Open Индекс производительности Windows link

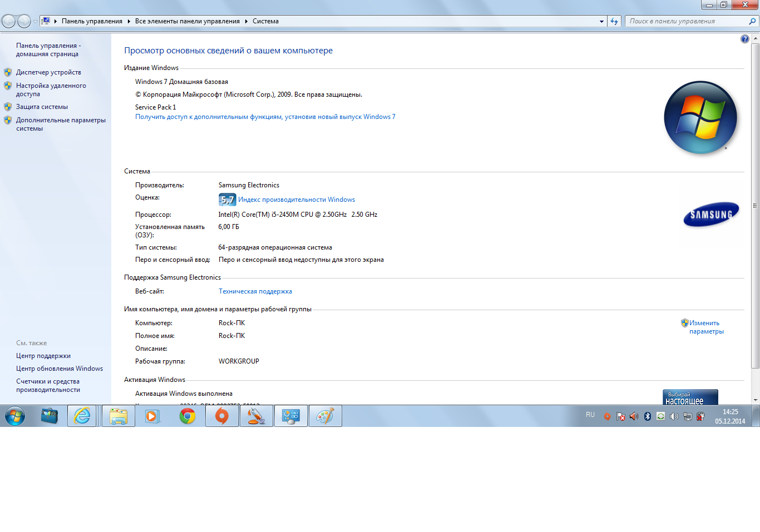coord(297,200)
